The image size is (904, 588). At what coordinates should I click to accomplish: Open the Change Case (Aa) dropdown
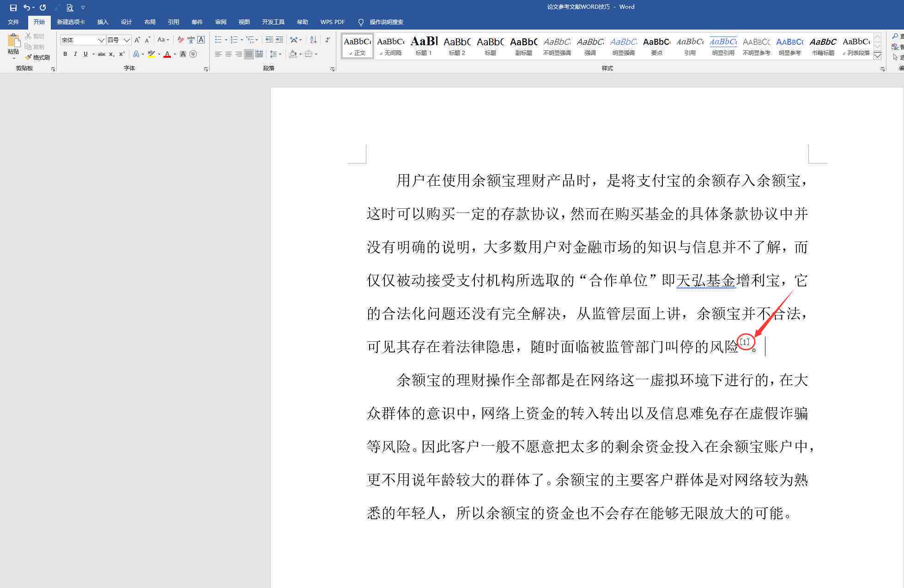pos(163,40)
